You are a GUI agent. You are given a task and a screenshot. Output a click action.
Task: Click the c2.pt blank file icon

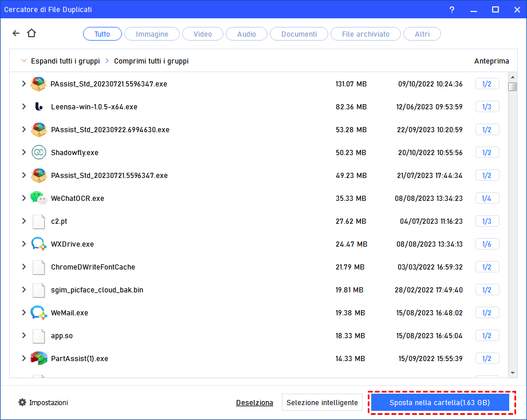38,221
